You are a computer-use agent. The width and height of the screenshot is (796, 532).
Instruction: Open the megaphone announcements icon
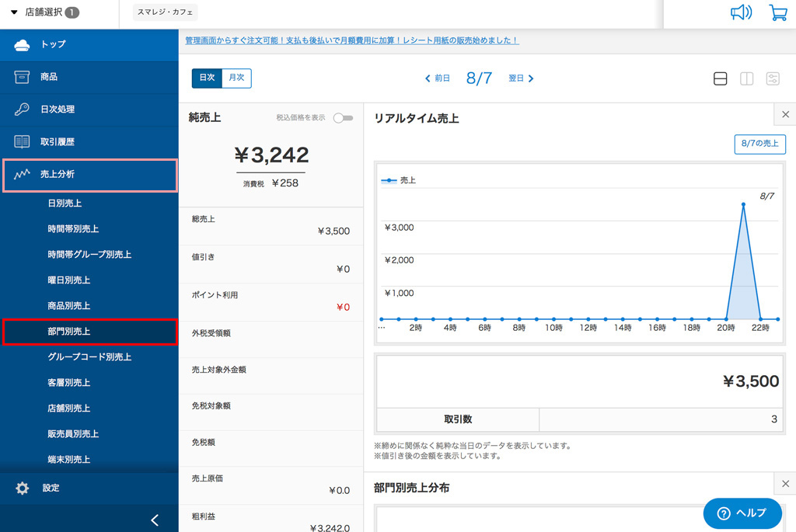(x=741, y=12)
